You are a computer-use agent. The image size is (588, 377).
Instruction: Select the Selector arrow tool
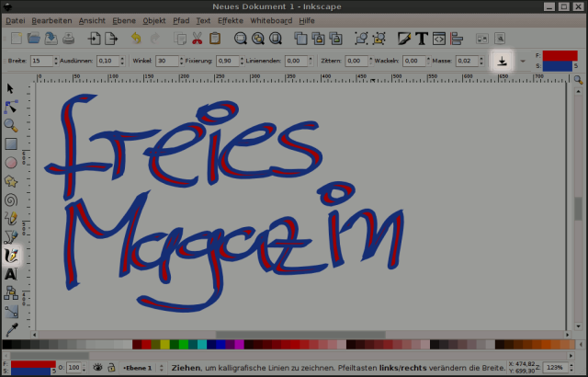coord(10,88)
